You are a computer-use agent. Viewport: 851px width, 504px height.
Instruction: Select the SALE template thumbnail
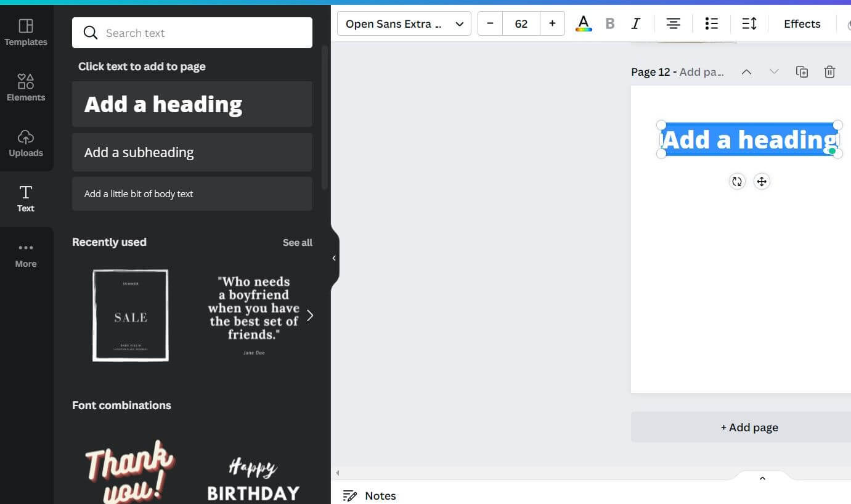coord(130,315)
